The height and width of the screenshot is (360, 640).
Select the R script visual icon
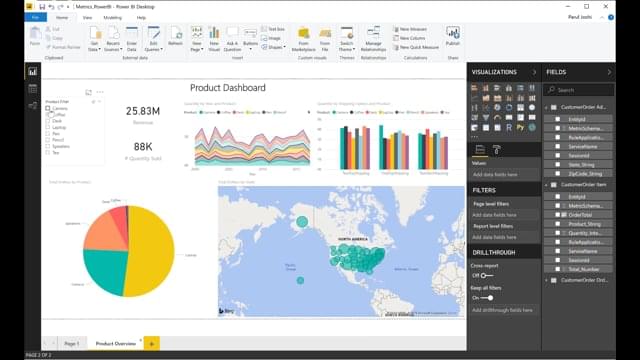pyautogui.click(x=509, y=127)
